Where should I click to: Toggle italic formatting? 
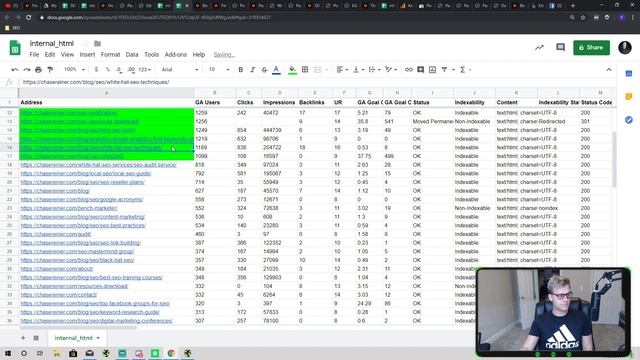[253, 70]
